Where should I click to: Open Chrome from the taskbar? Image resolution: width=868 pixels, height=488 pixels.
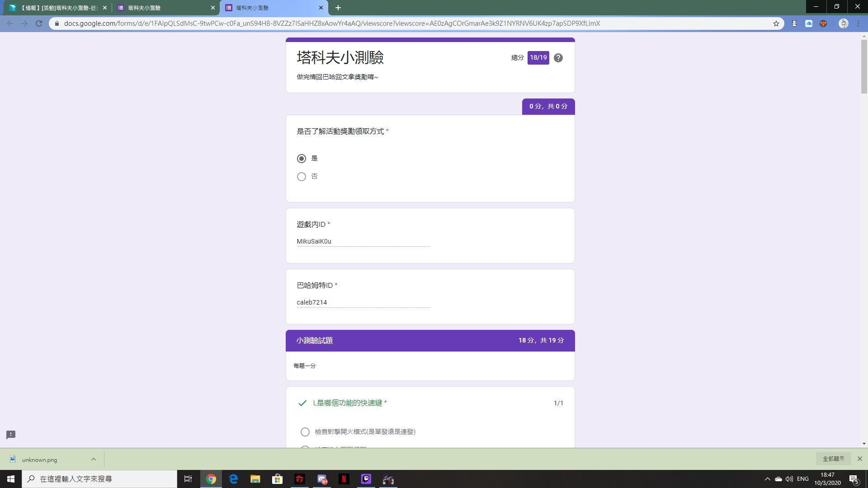click(211, 479)
